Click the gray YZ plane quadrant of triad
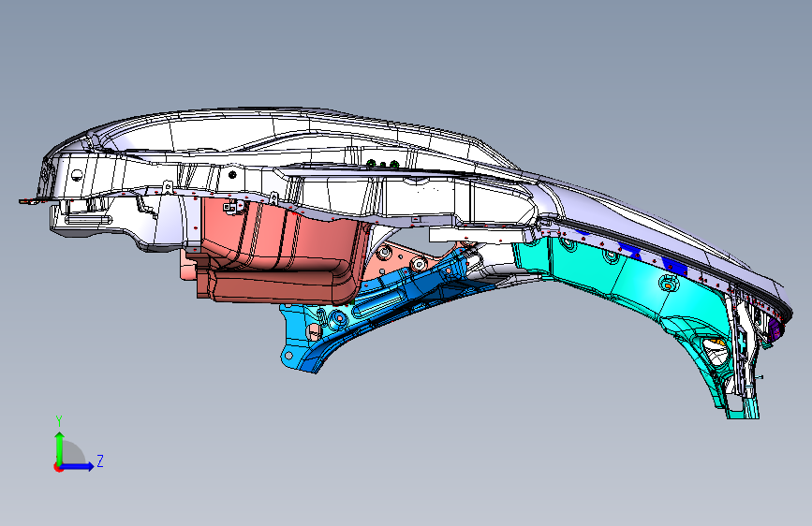 pyautogui.click(x=72, y=454)
